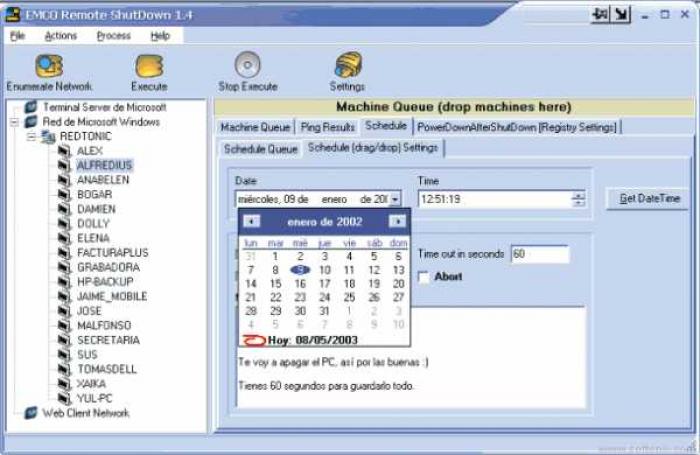Click the EMCO app icon in title bar

point(13,14)
